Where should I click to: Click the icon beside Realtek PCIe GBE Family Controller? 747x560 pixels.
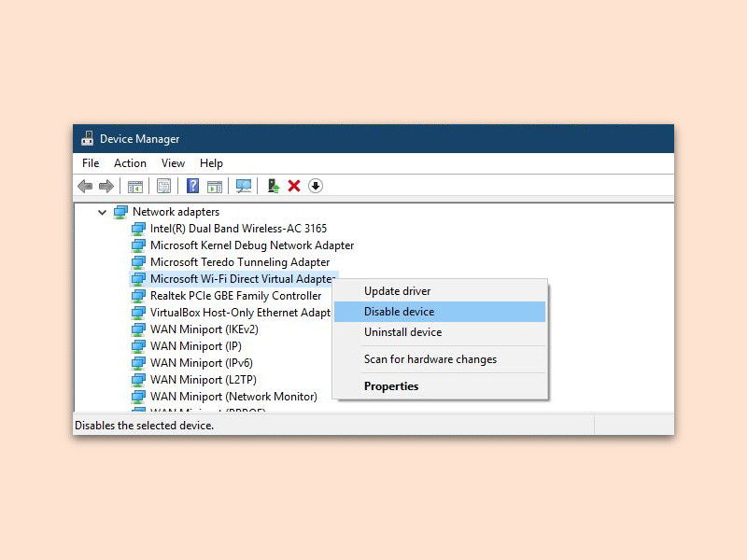click(138, 296)
